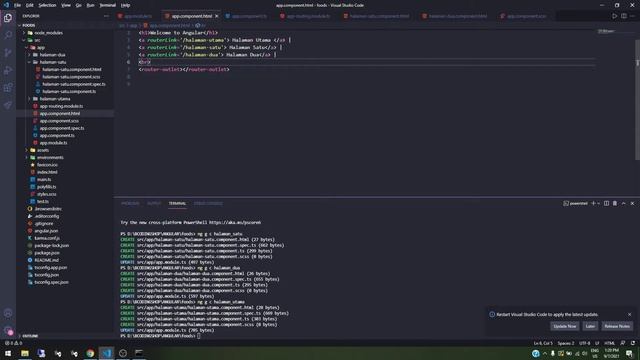This screenshot has height=360, width=640.
Task: Switch to the Problems panel tab
Action: tap(130, 203)
